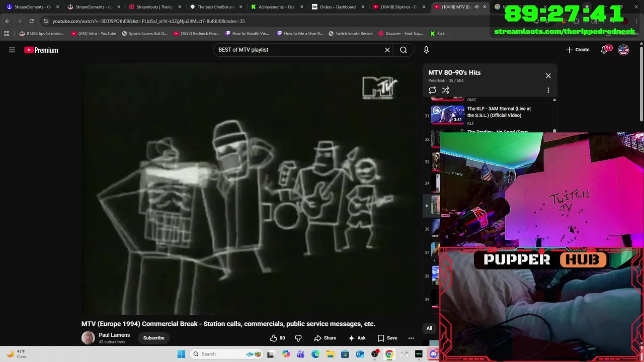Run search with the magnifier button
Image resolution: width=644 pixels, height=362 pixels.
click(404, 50)
